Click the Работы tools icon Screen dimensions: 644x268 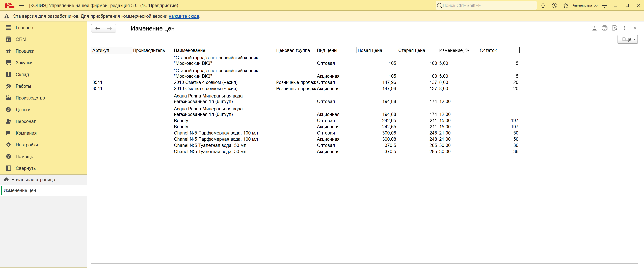(x=8, y=86)
